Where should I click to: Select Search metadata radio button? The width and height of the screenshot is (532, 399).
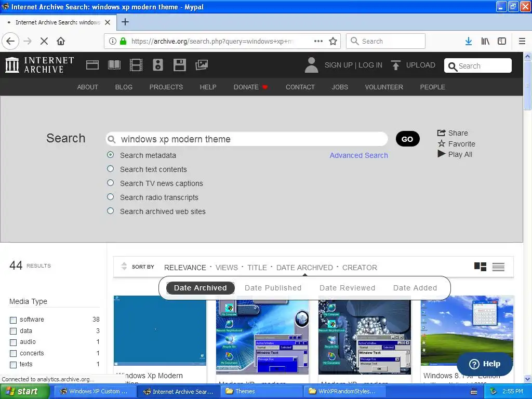point(110,155)
